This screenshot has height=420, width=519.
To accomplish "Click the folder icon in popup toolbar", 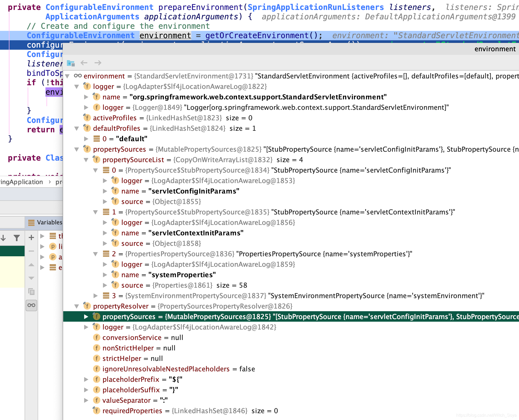I will click(x=71, y=63).
